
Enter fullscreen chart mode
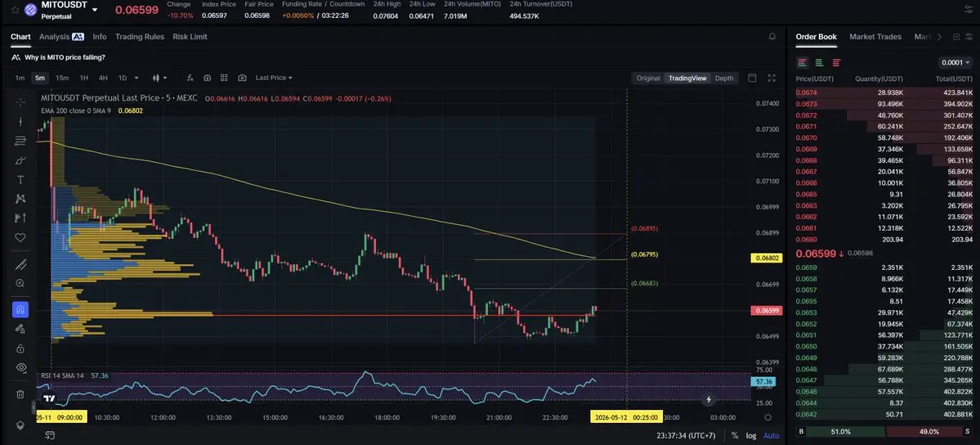pyautogui.click(x=772, y=78)
